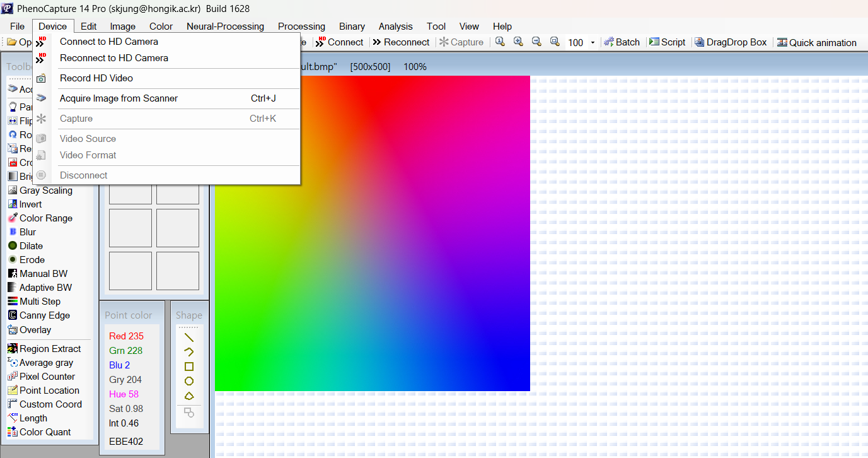This screenshot has height=458, width=868.
Task: Select the Adaptive BW tool
Action: [x=40, y=288]
